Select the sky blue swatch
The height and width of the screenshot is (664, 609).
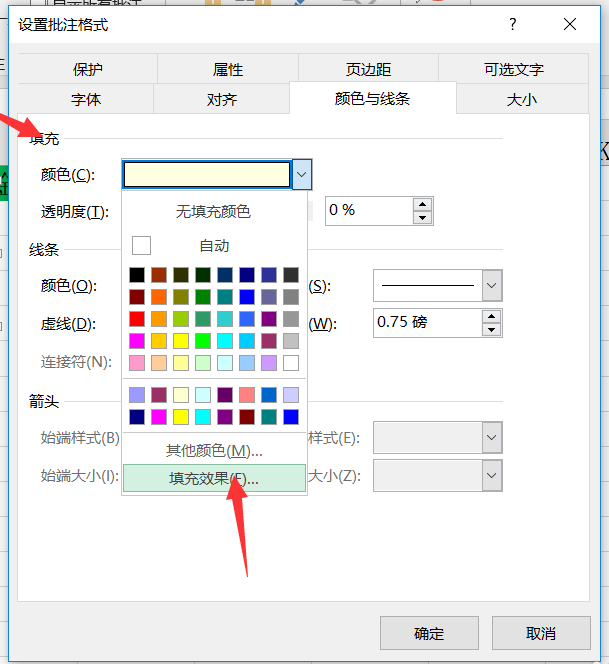point(247,341)
